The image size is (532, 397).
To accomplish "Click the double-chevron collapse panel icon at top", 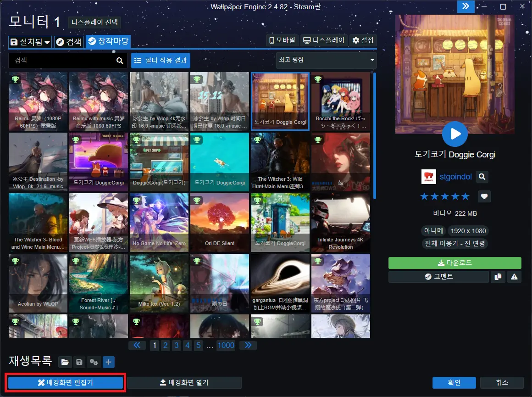I will coord(465,6).
